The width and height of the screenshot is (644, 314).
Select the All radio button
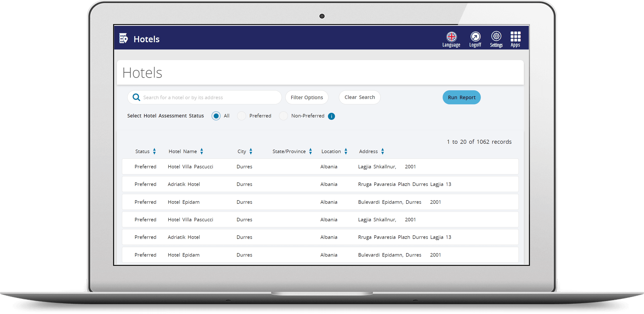(216, 116)
